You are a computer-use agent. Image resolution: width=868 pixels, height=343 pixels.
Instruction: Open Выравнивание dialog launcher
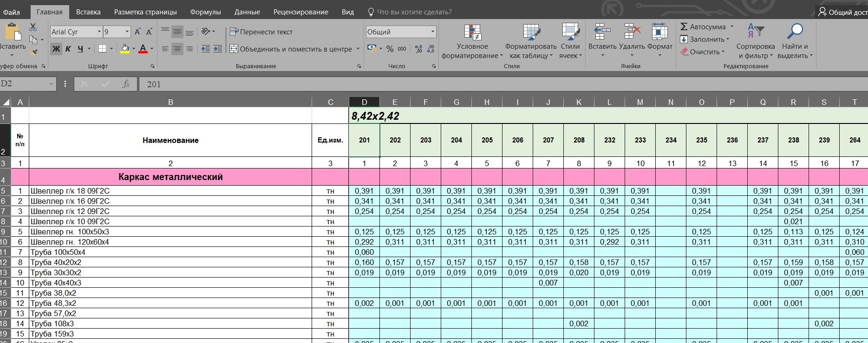(x=359, y=66)
